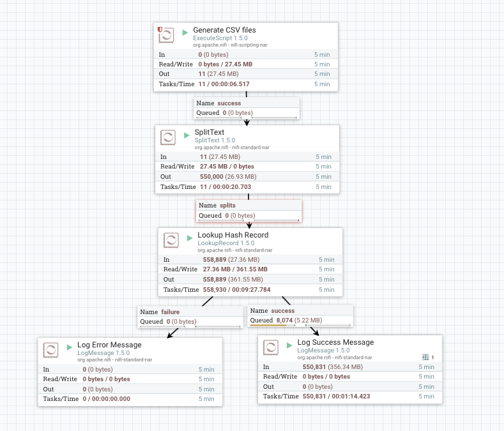Image resolution: width=504 pixels, height=431 pixels.
Task: Click In 0 (0 bytes) on Generate CSV files
Action: coord(246,55)
